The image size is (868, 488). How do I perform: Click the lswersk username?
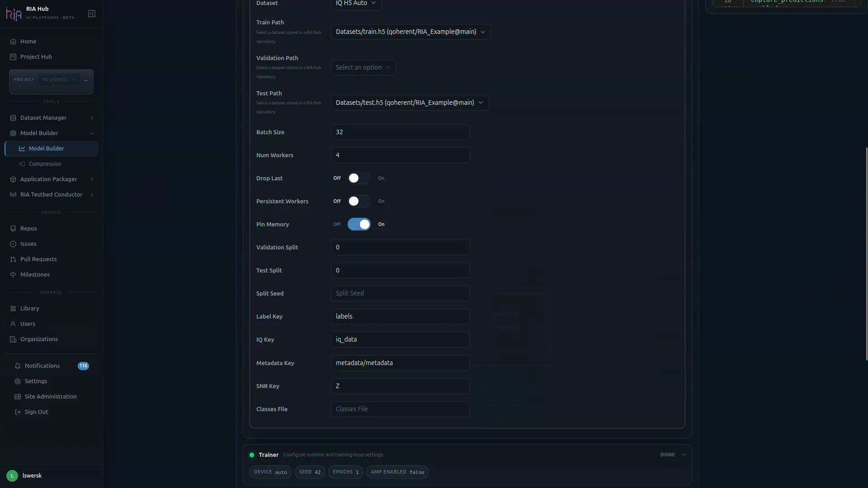tap(32, 476)
